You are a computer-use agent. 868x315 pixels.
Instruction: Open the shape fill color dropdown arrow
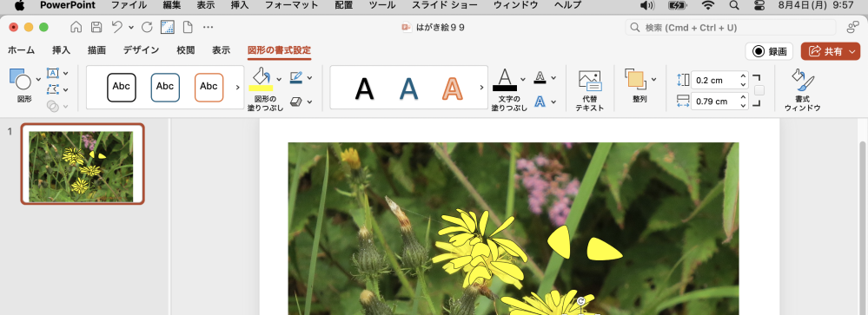pos(279,79)
